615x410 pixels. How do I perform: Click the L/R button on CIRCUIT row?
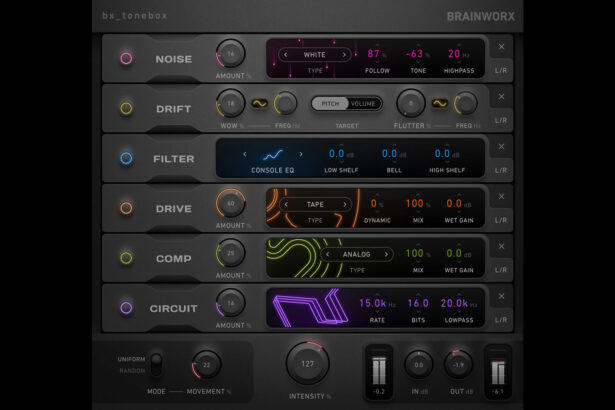pos(501,320)
